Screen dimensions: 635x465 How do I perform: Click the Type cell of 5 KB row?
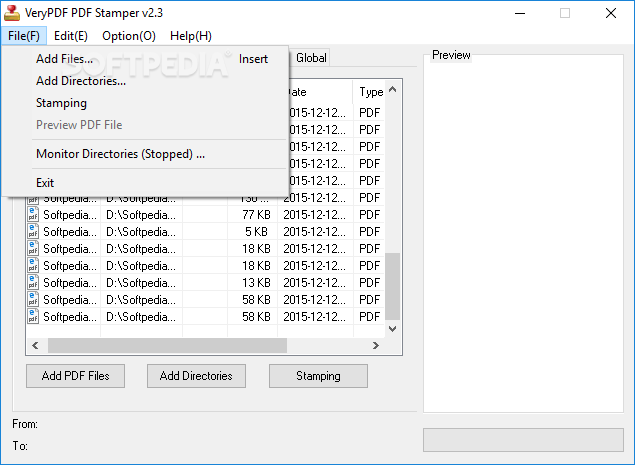pyautogui.click(x=369, y=232)
